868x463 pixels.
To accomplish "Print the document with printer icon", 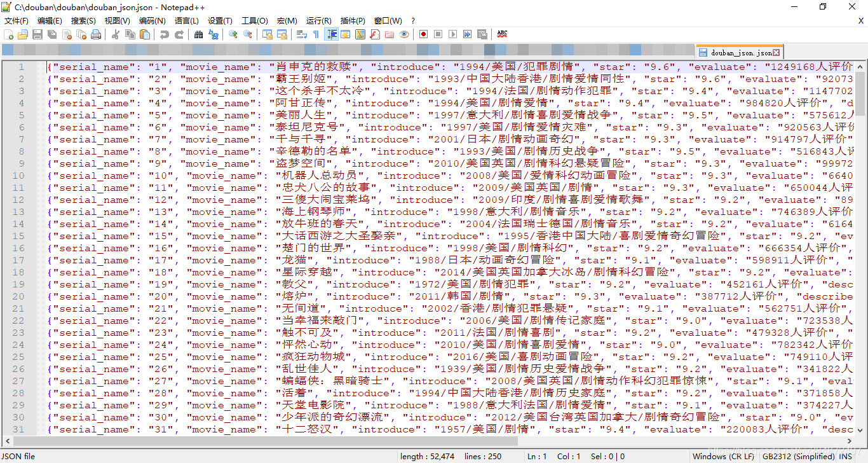I will (96, 34).
